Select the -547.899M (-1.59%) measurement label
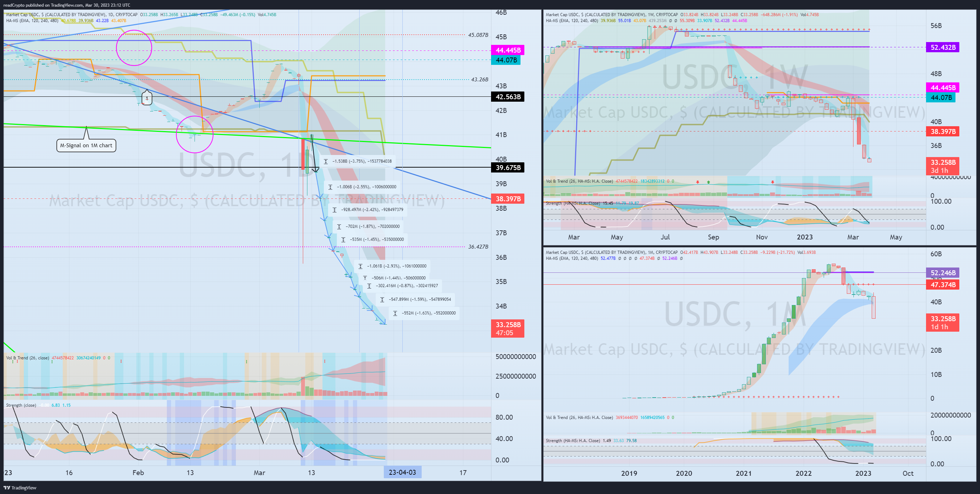 coord(416,299)
